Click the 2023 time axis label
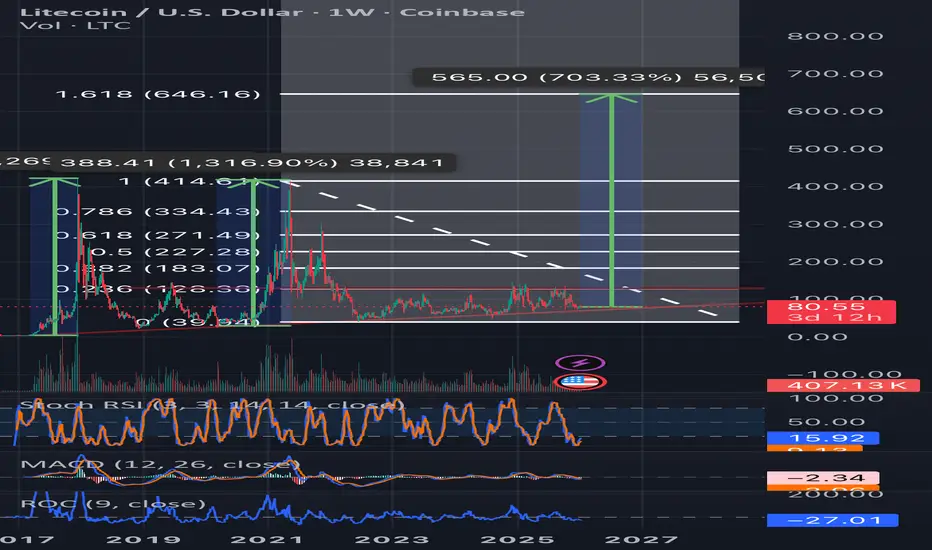The image size is (932, 550). tap(392, 539)
